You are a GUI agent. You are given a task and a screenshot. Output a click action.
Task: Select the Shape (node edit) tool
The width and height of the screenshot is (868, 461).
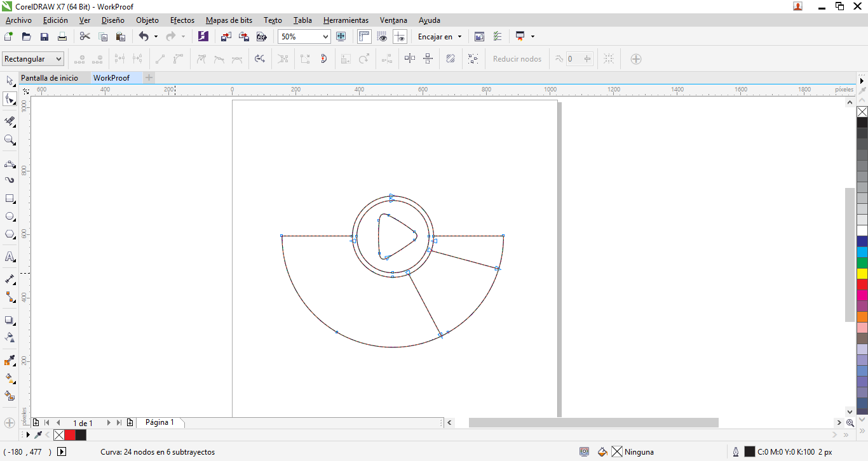[x=10, y=99]
